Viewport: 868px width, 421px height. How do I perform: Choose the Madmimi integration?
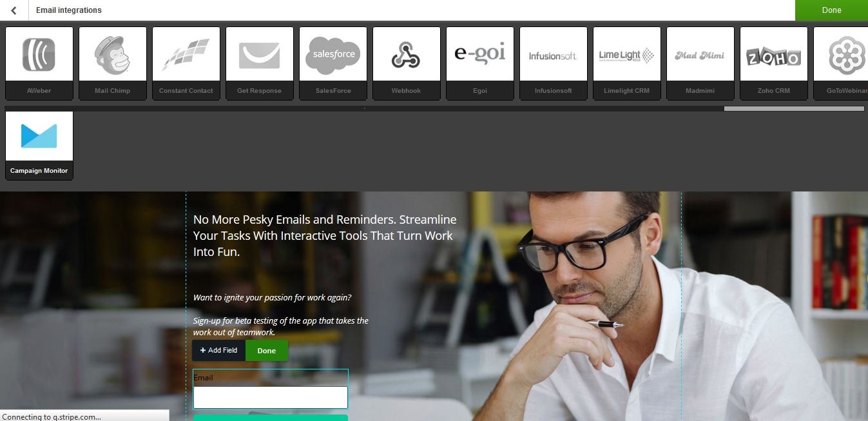coord(700,63)
